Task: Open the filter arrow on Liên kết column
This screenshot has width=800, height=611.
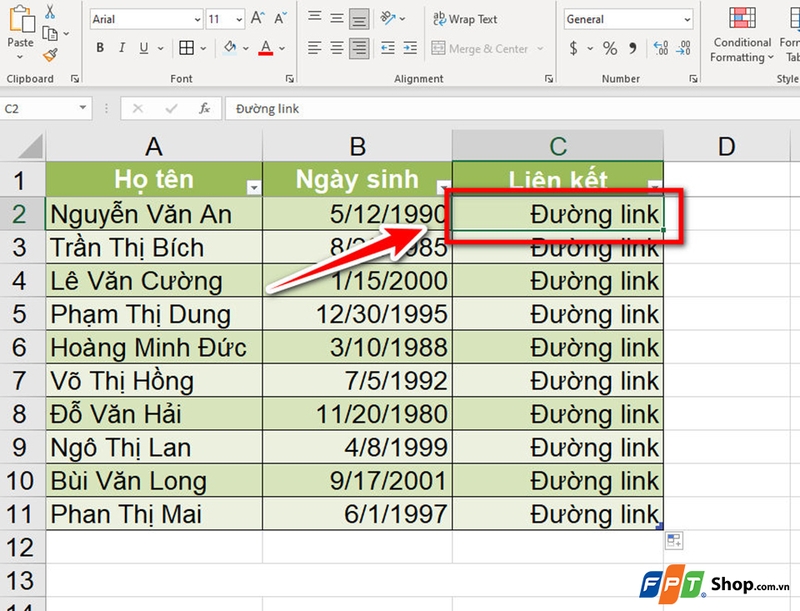Action: click(656, 185)
